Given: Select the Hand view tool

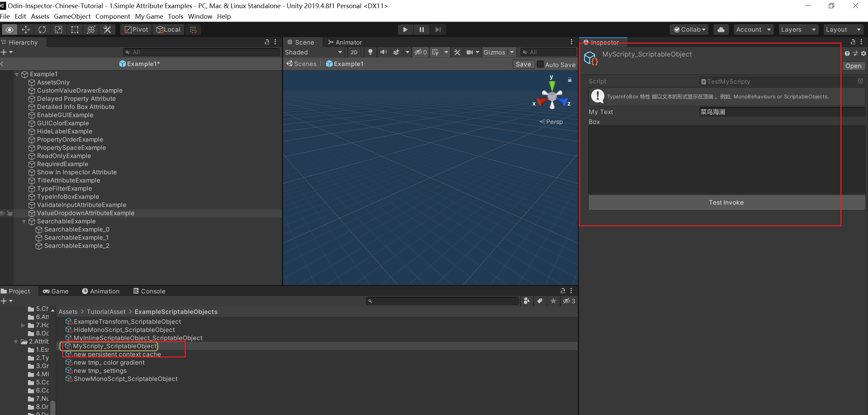Looking at the screenshot, I should tap(10, 30).
